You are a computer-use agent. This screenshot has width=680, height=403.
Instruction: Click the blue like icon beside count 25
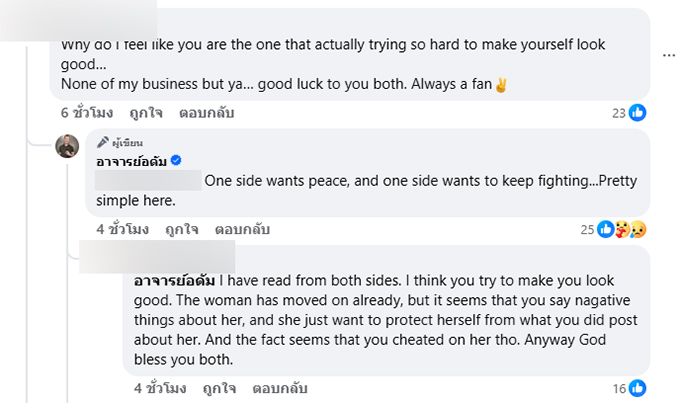point(605,229)
